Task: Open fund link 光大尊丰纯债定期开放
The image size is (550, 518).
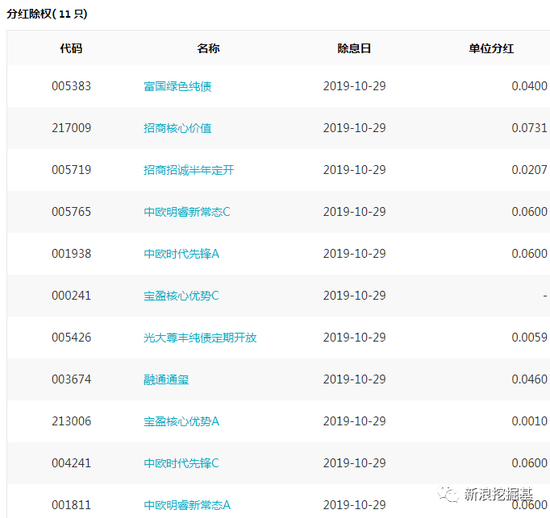Action: (x=200, y=338)
